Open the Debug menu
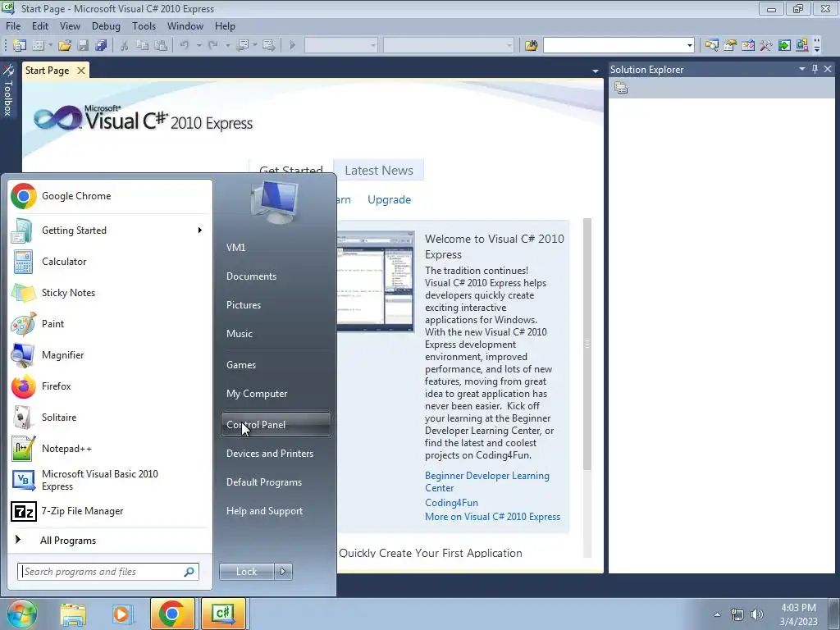The width and height of the screenshot is (840, 630). [106, 26]
